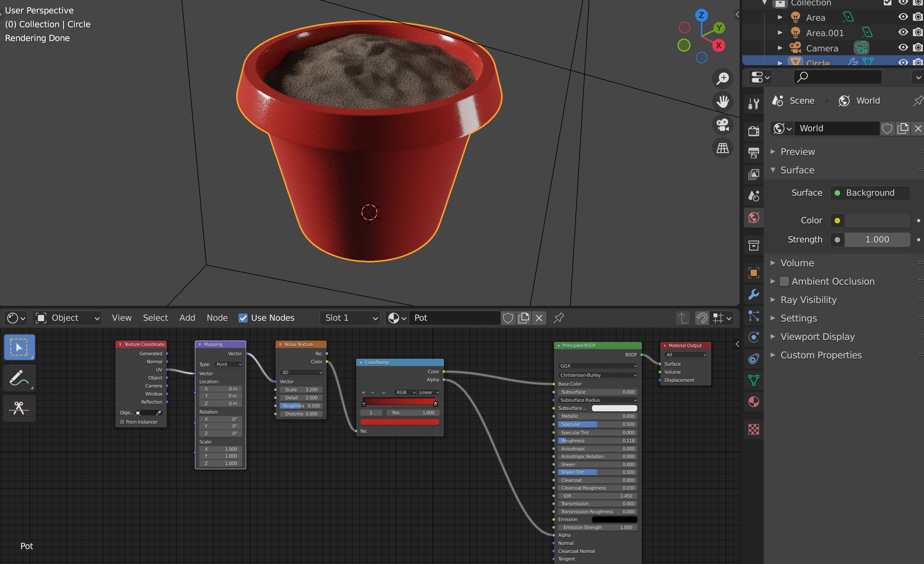Hide Area.001 light with eye icon
The image size is (924, 564).
point(903,32)
